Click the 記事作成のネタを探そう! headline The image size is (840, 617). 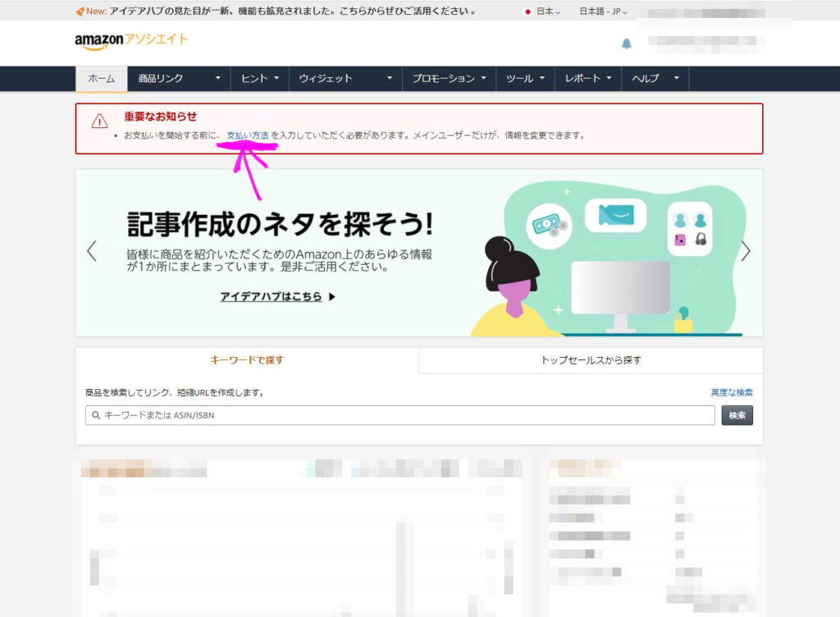[x=280, y=224]
